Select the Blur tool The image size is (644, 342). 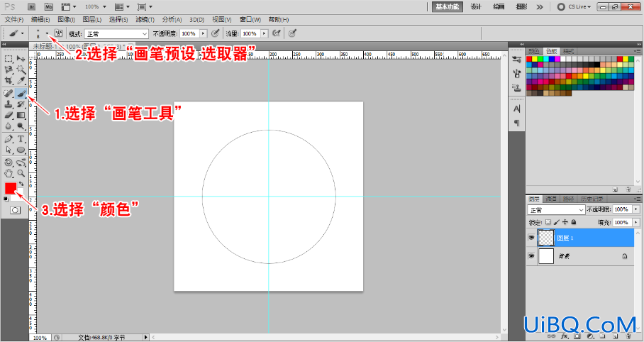click(x=9, y=126)
